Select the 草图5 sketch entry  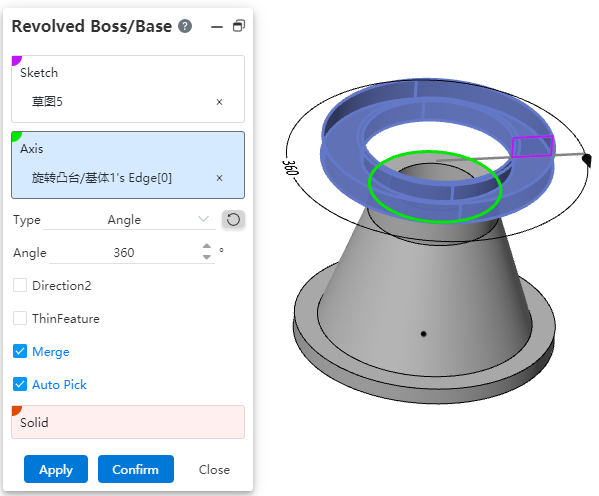[47, 102]
